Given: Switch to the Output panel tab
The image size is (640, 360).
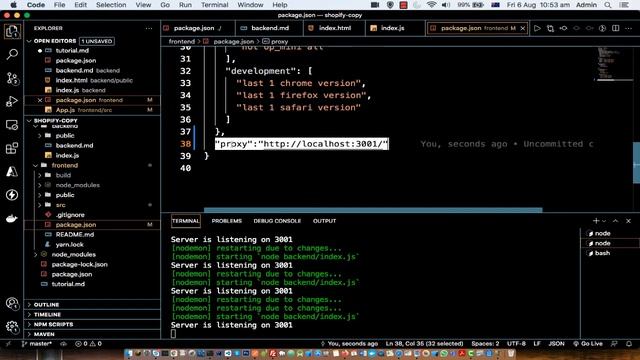Looking at the screenshot, I should click(x=324, y=221).
